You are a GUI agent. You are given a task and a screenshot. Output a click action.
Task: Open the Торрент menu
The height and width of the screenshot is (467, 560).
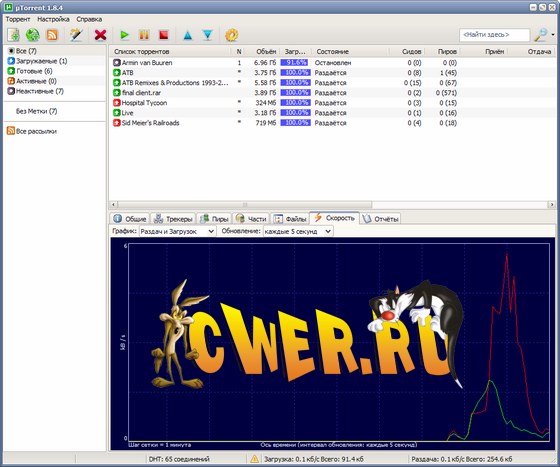(x=18, y=19)
